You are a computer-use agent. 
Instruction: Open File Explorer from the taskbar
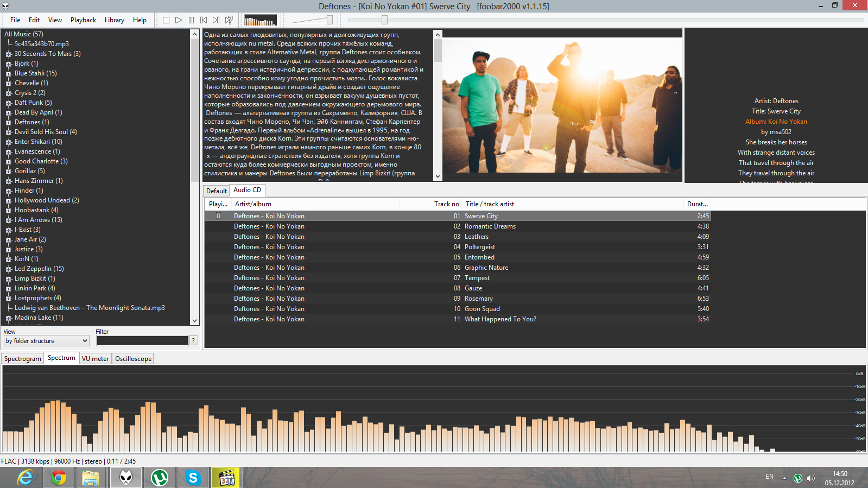(91, 478)
